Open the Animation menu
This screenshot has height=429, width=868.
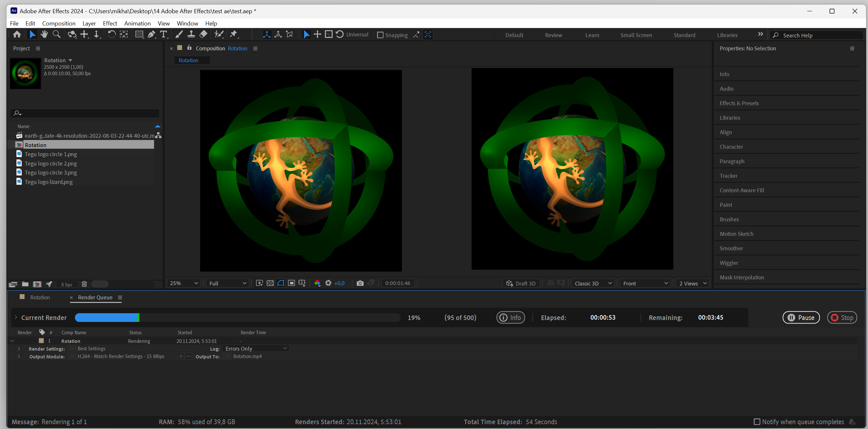point(137,23)
